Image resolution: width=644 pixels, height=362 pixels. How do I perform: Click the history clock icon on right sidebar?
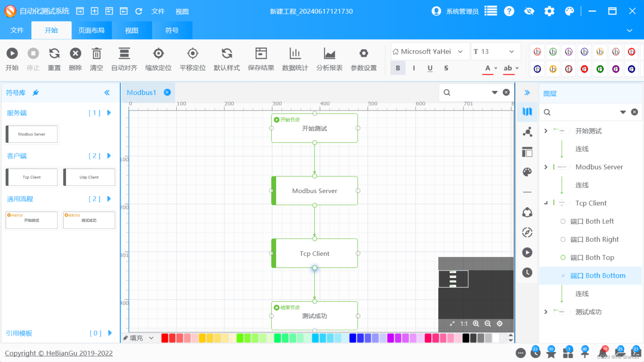527,273
